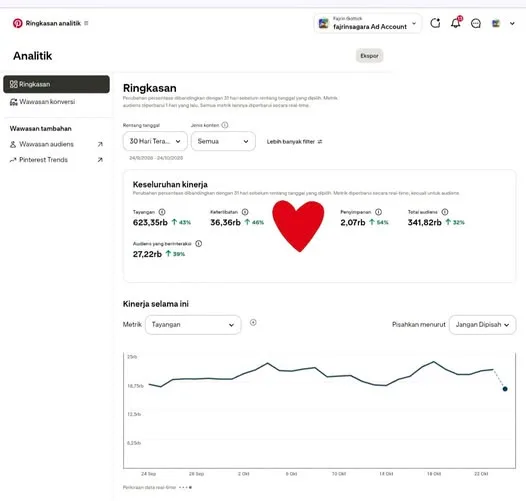The width and height of the screenshot is (526, 501).
Task: Click Lebih banyak filter
Action: click(x=294, y=142)
